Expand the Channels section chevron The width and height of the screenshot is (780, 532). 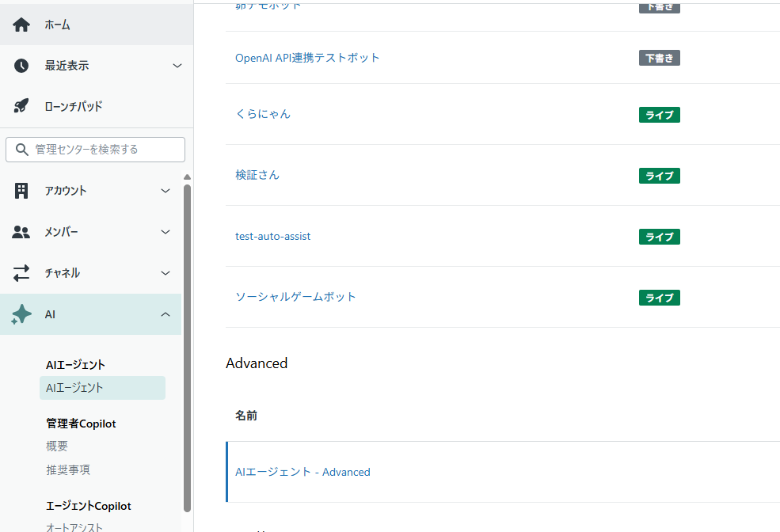[166, 273]
